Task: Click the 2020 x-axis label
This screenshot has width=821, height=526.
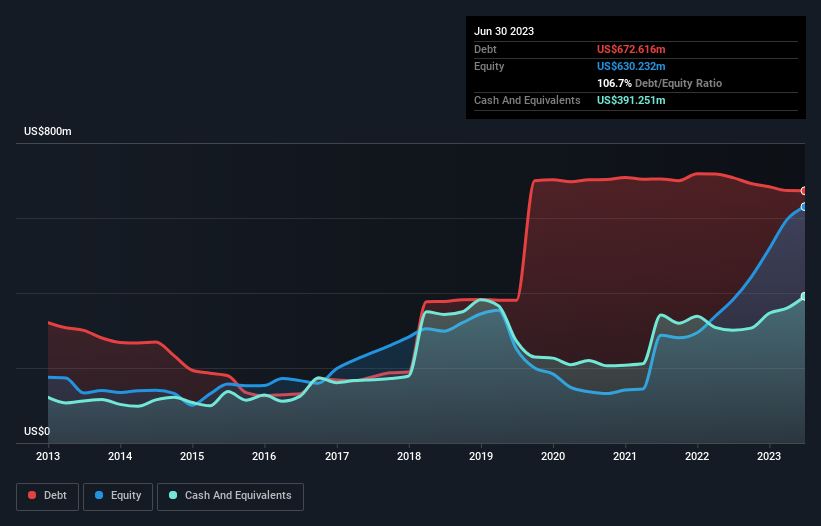Action: 553,456
